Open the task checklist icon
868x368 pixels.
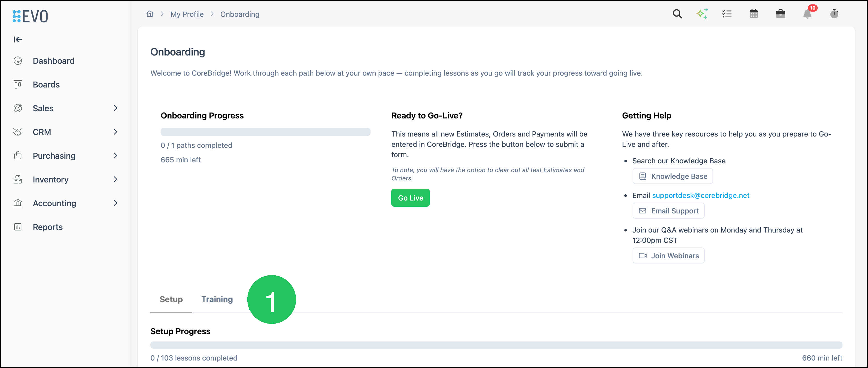(x=727, y=14)
